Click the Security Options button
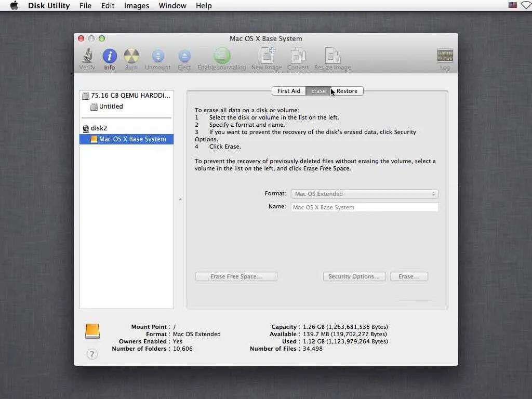This screenshot has width=532, height=399. pyautogui.click(x=354, y=276)
